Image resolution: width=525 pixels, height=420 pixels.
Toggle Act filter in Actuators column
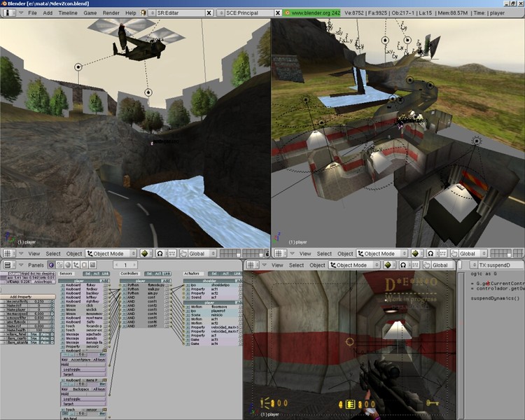click(225, 274)
